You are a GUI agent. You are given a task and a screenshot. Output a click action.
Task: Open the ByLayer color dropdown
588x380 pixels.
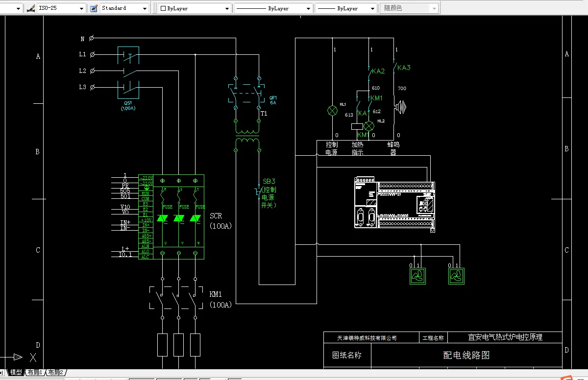click(x=227, y=8)
